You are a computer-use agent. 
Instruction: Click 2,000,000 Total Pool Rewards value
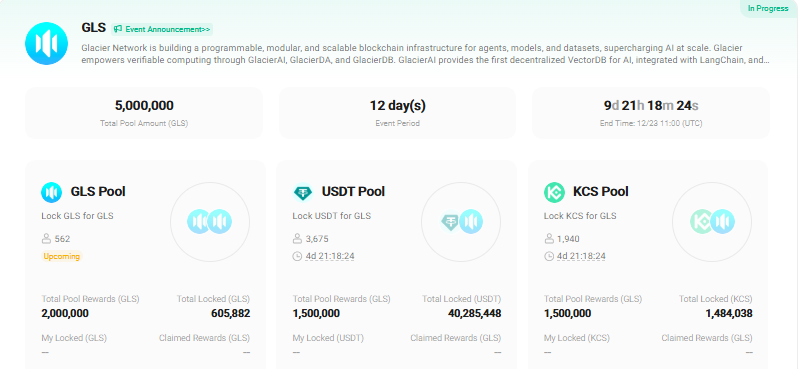pos(65,313)
